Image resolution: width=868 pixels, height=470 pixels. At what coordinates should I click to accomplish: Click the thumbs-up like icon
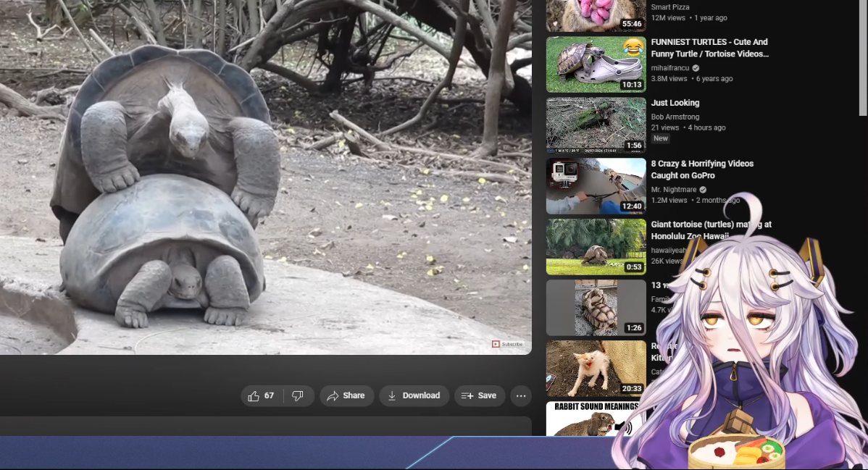254,396
